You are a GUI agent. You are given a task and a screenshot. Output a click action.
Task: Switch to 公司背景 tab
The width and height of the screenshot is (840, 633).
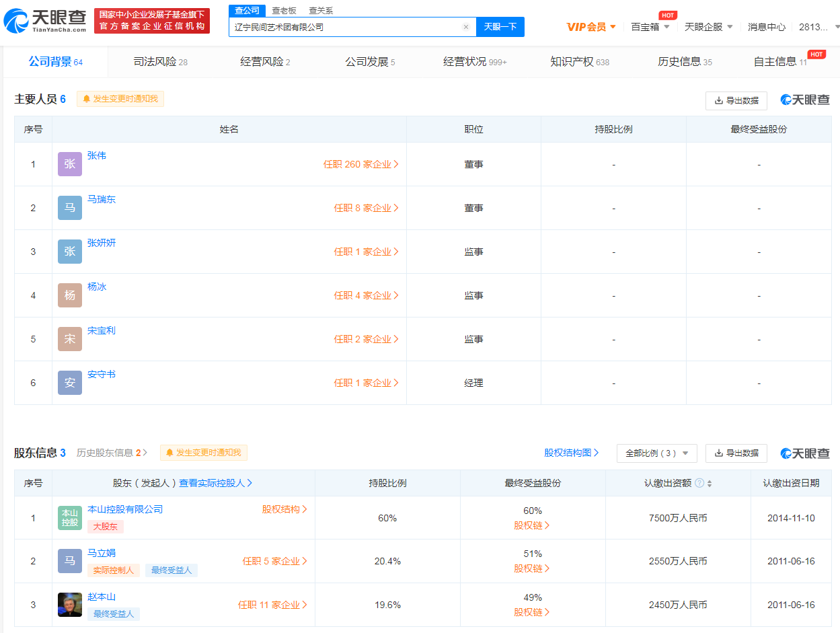[55, 62]
